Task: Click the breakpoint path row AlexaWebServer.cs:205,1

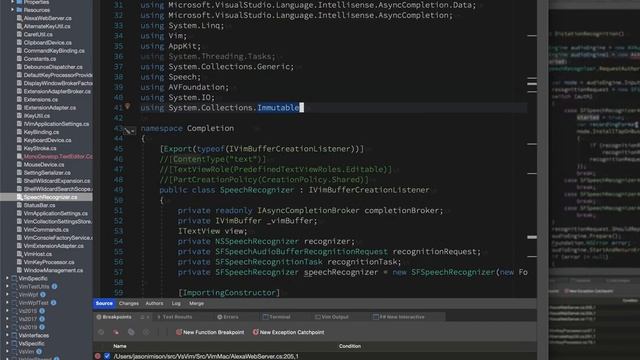Action: [x=206, y=356]
